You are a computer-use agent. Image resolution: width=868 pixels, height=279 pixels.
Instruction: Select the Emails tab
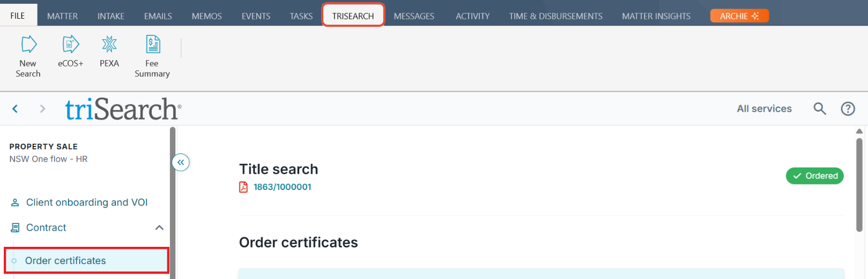pos(158,16)
